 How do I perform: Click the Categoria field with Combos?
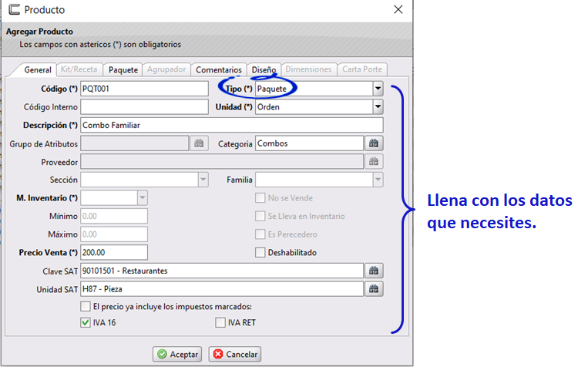click(309, 143)
